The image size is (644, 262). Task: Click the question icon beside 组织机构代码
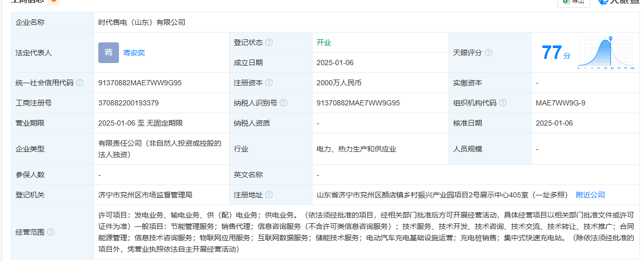[503, 103]
